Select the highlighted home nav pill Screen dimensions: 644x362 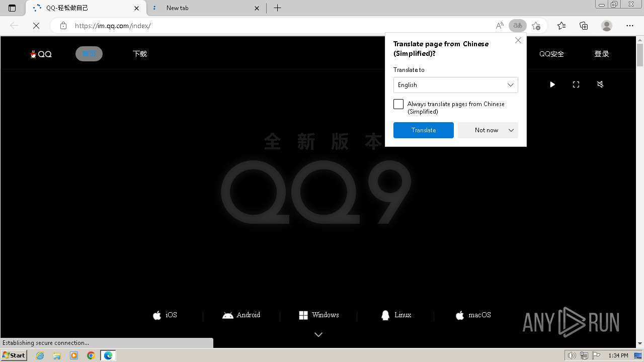(89, 54)
